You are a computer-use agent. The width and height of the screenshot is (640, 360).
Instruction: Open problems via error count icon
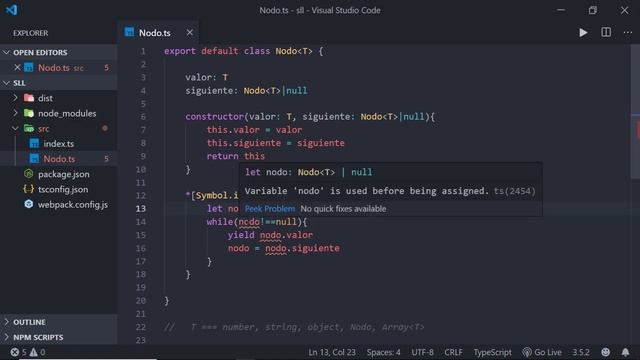(x=15, y=352)
